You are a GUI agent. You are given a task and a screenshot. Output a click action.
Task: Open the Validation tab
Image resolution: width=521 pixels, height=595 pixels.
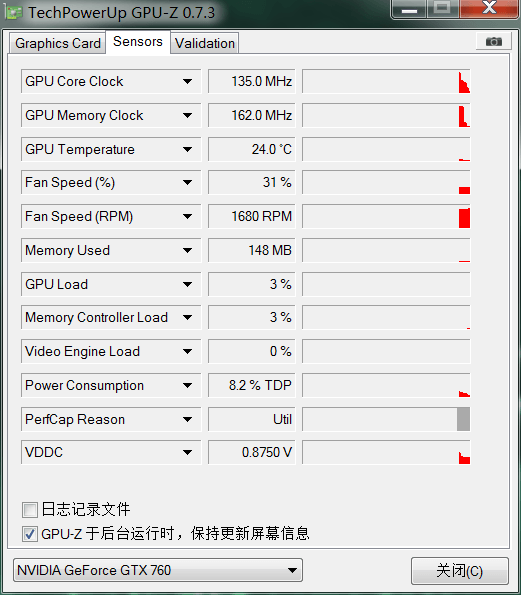pos(205,43)
